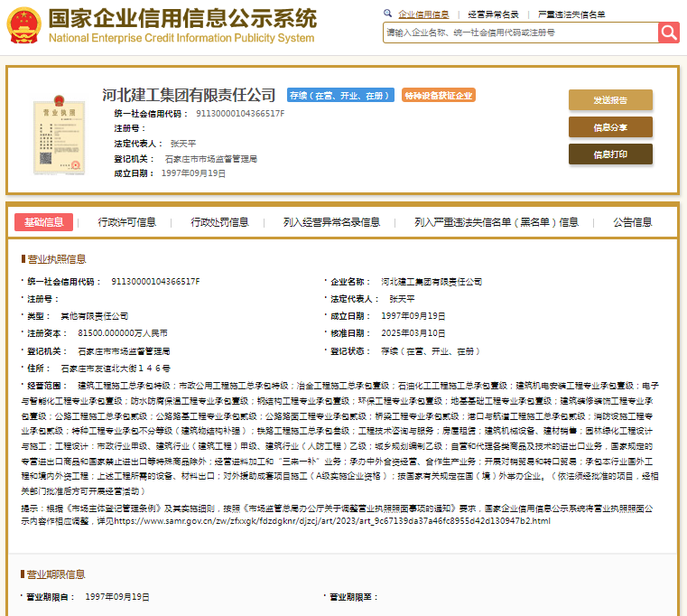Image resolution: width=687 pixels, height=616 pixels.
Task: Switch to the 基础信息 tab
Action: point(44,222)
